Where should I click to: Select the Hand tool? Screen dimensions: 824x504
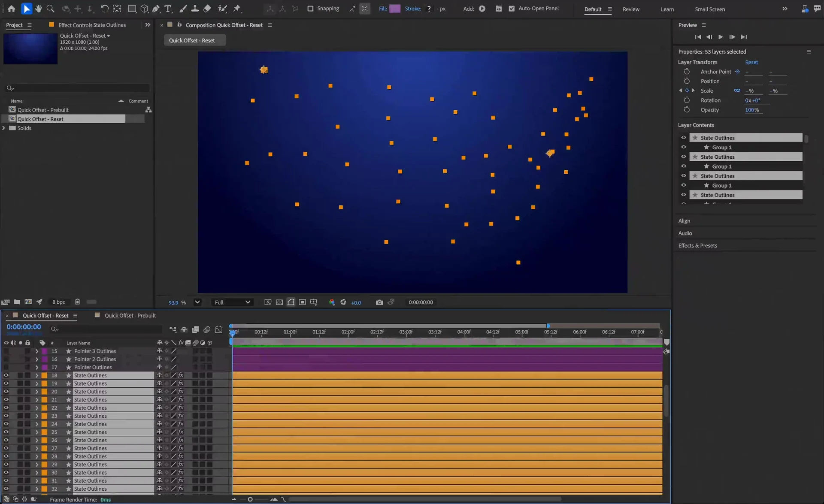coord(39,9)
